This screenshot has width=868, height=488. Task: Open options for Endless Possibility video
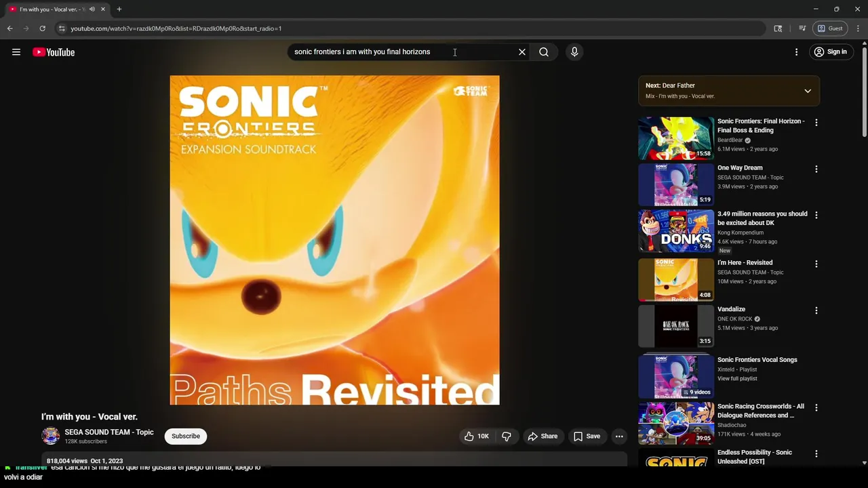816,453
